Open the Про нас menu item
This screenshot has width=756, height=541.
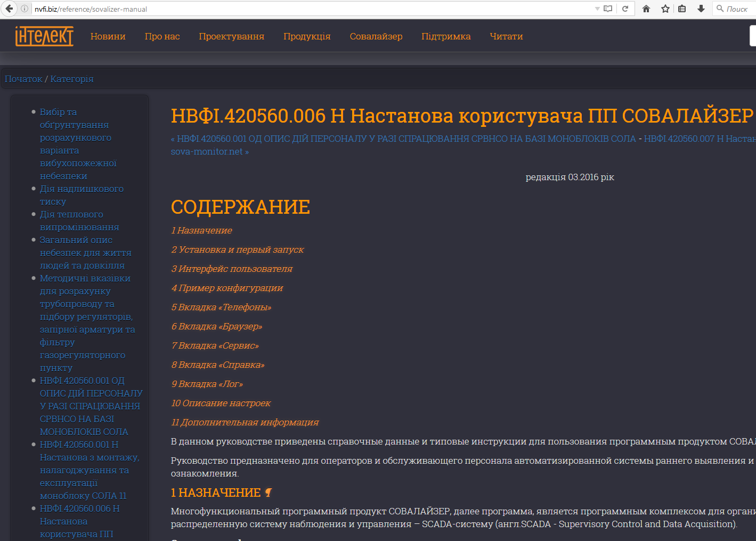tap(162, 36)
